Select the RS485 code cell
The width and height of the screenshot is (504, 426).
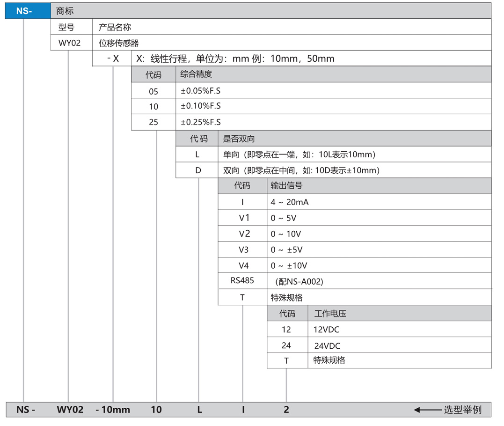[242, 281]
